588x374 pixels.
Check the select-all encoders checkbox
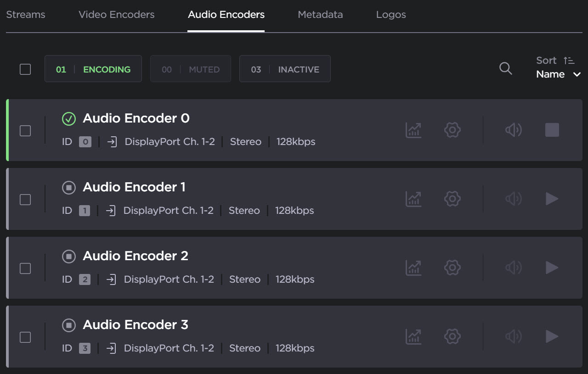(25, 69)
